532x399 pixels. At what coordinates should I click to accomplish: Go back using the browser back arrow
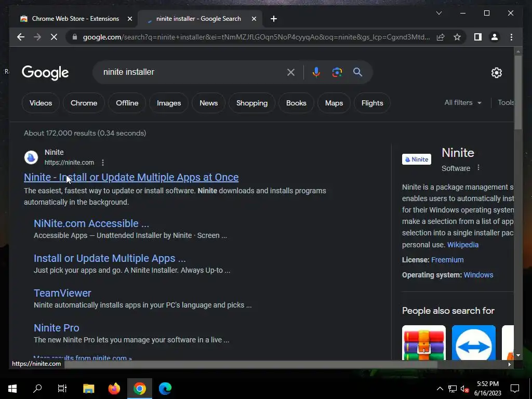click(x=21, y=37)
